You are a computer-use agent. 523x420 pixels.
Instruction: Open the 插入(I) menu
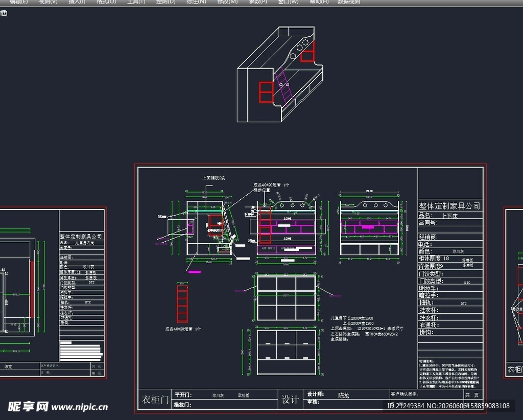coord(77,2)
